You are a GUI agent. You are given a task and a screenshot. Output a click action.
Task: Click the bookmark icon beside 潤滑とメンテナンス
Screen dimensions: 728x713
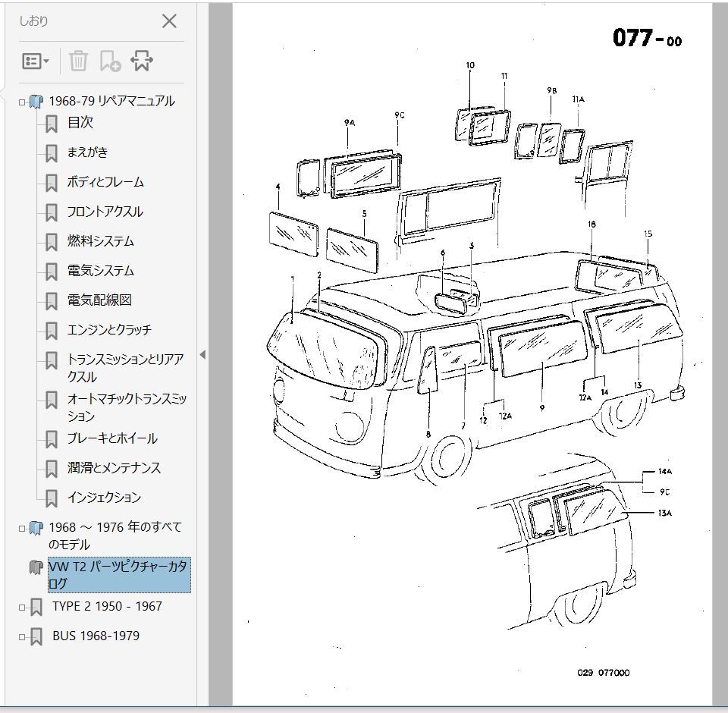click(51, 470)
